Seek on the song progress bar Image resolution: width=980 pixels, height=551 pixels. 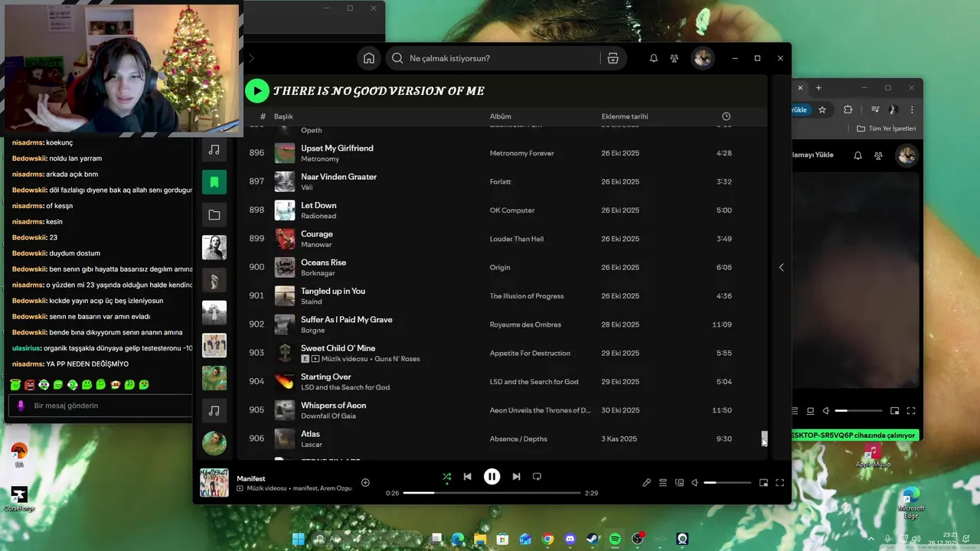click(x=492, y=493)
